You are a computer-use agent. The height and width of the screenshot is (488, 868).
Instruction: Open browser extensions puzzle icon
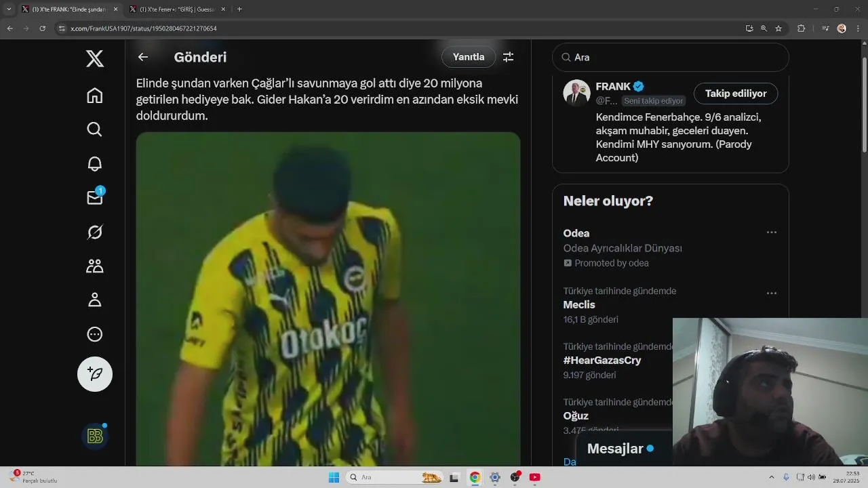click(801, 28)
